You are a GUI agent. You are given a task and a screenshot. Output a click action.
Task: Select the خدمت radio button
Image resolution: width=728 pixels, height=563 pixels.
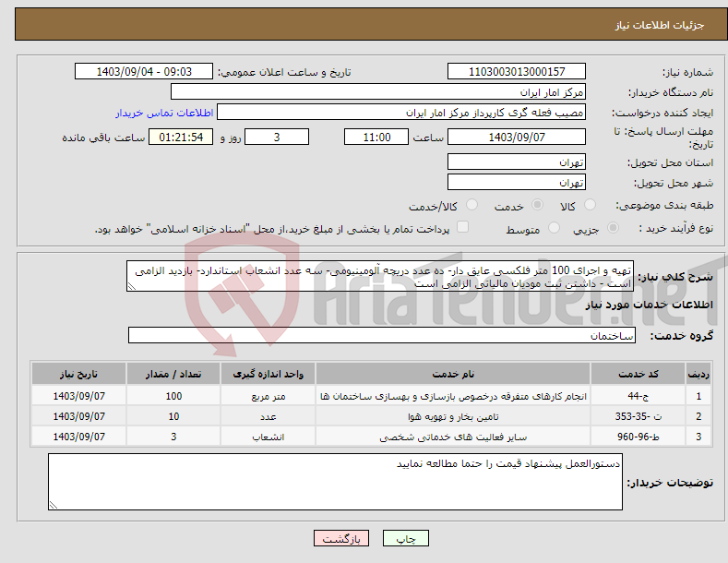[x=537, y=205]
